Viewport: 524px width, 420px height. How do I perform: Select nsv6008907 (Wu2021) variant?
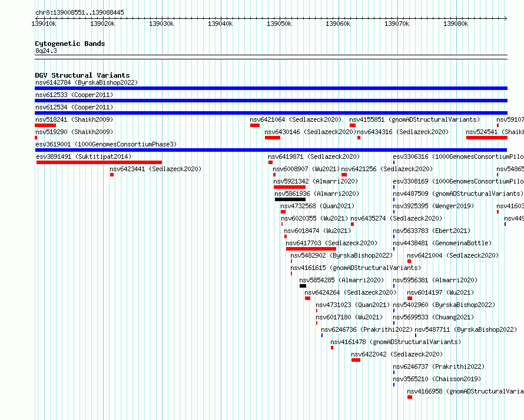click(306, 169)
